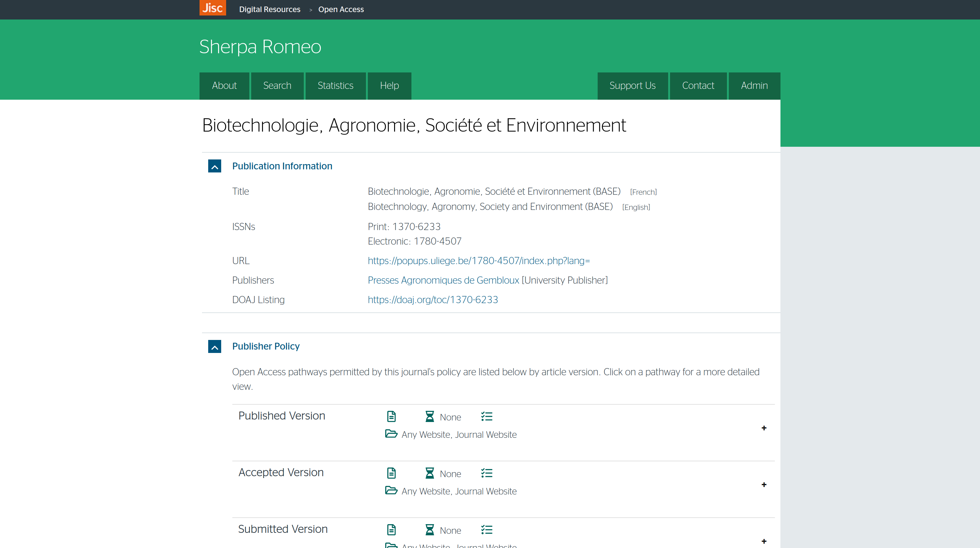Viewport: 980px width, 548px height.
Task: Open the popups.uliege.be journal URL
Action: point(479,261)
